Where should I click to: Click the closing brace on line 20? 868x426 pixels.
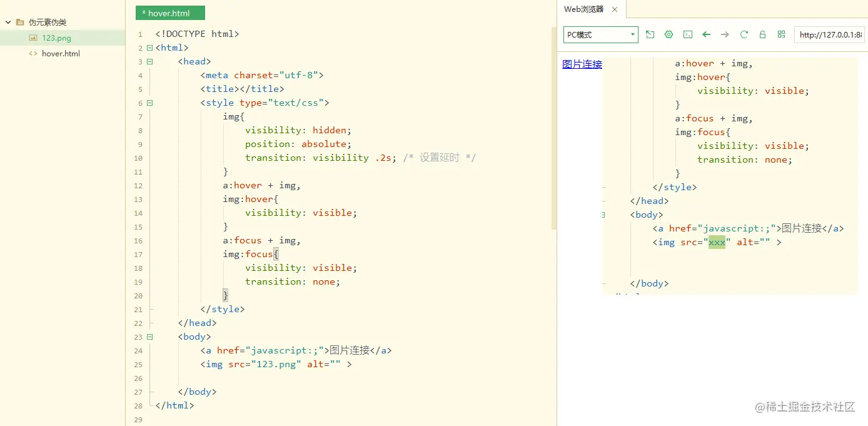click(226, 295)
